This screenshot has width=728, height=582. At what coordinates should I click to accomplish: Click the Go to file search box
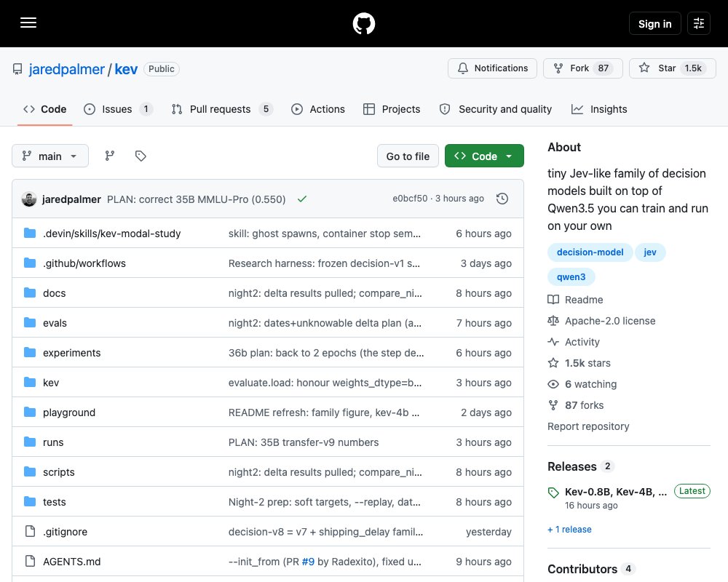[x=408, y=156]
